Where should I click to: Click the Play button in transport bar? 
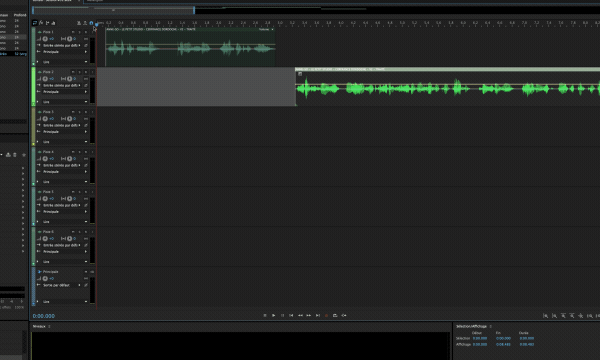pyautogui.click(x=274, y=316)
